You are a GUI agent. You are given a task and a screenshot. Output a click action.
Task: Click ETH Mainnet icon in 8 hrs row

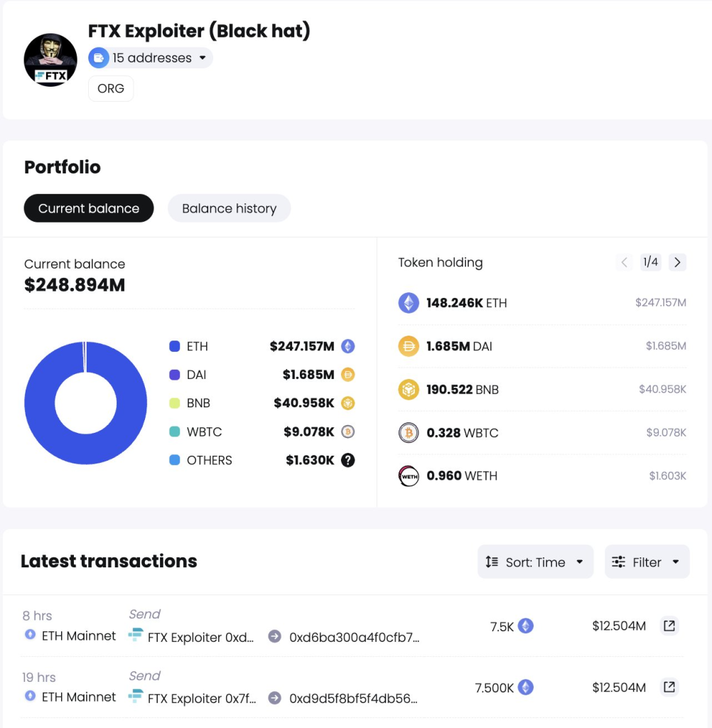point(30,635)
